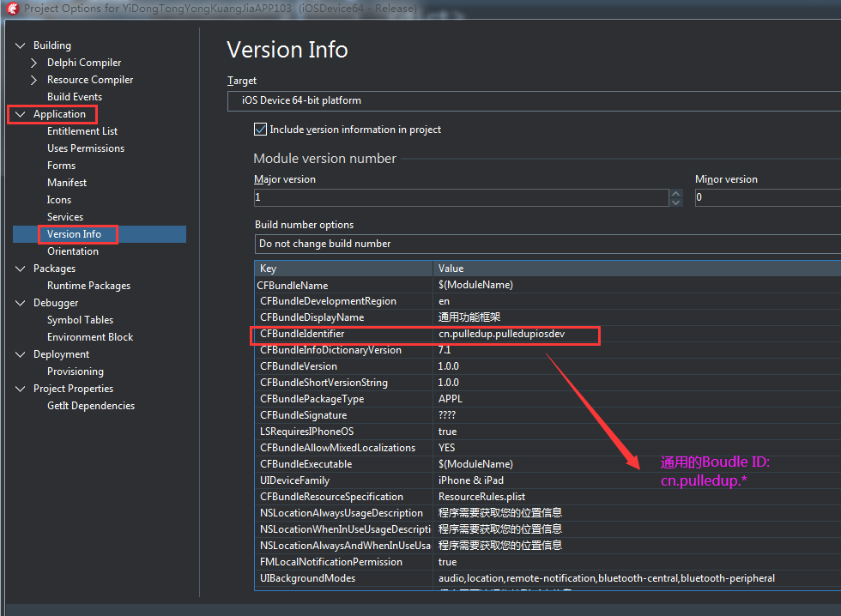Collapse the Building tree node
Screen dimensions: 841x616
coord(20,45)
